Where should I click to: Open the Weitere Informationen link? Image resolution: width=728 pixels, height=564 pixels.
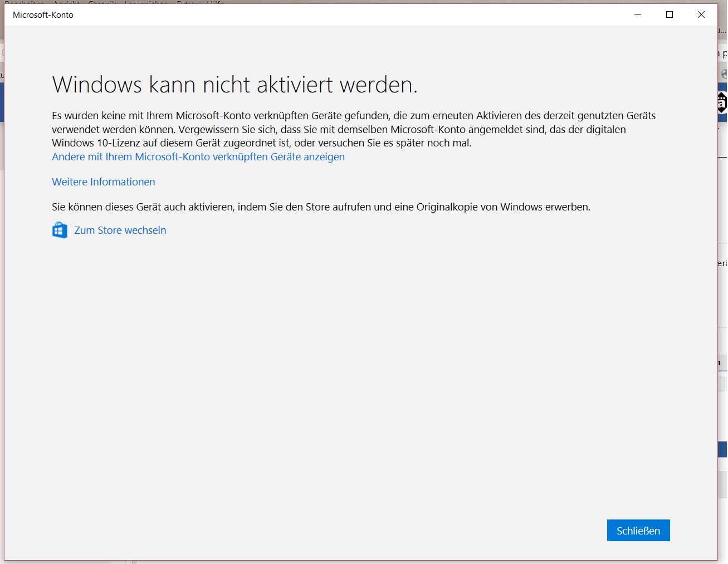104,182
